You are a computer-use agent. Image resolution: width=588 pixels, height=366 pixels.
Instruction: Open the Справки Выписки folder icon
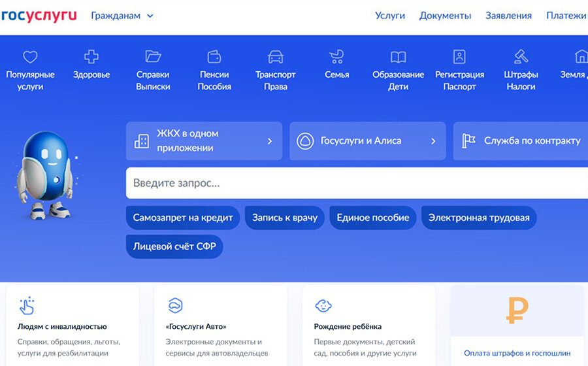(x=153, y=57)
